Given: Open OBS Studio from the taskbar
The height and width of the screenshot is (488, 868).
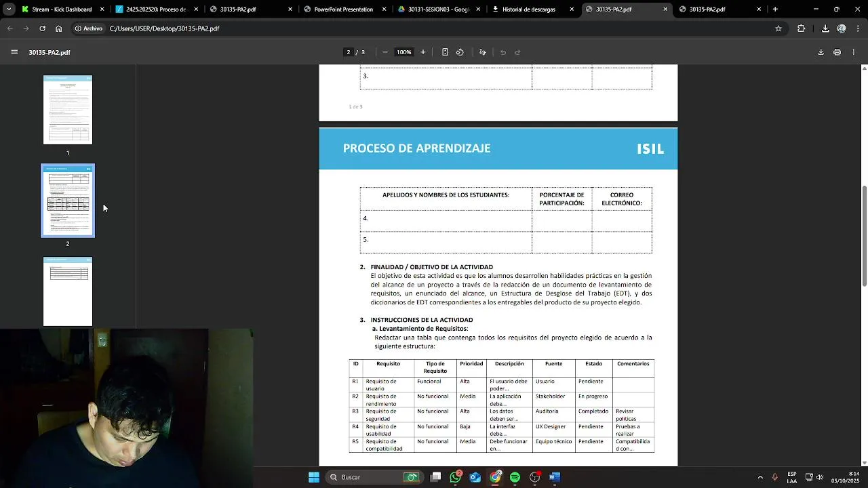Looking at the screenshot, I should 535,477.
